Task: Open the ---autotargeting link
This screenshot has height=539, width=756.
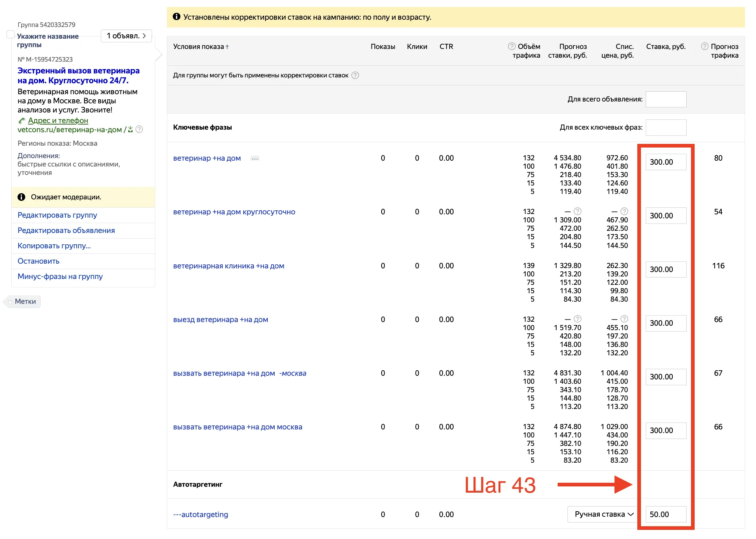Action: 201,514
